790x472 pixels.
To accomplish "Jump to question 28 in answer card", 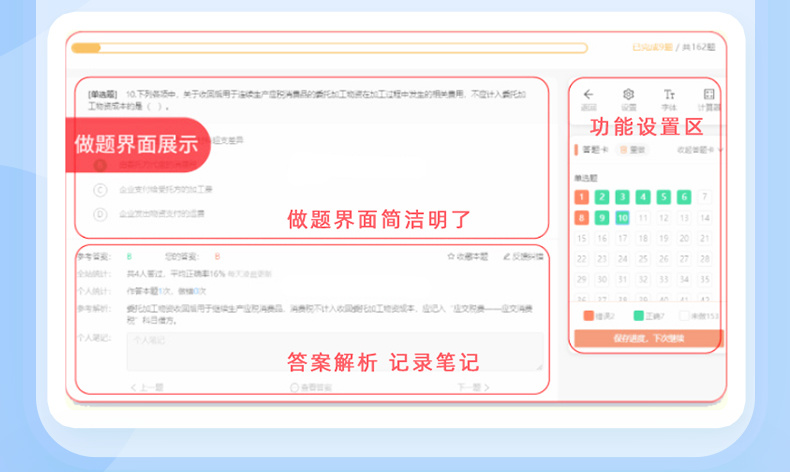I will click(704, 259).
